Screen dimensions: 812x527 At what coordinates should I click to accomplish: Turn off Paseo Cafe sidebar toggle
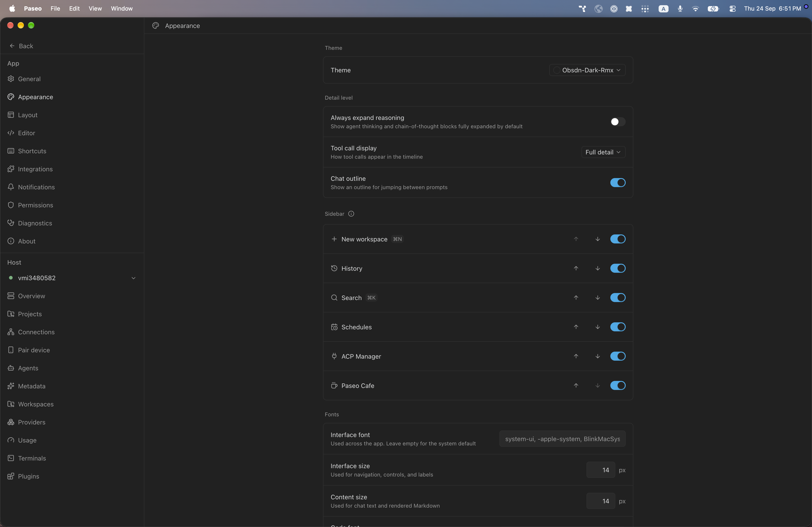(x=618, y=385)
